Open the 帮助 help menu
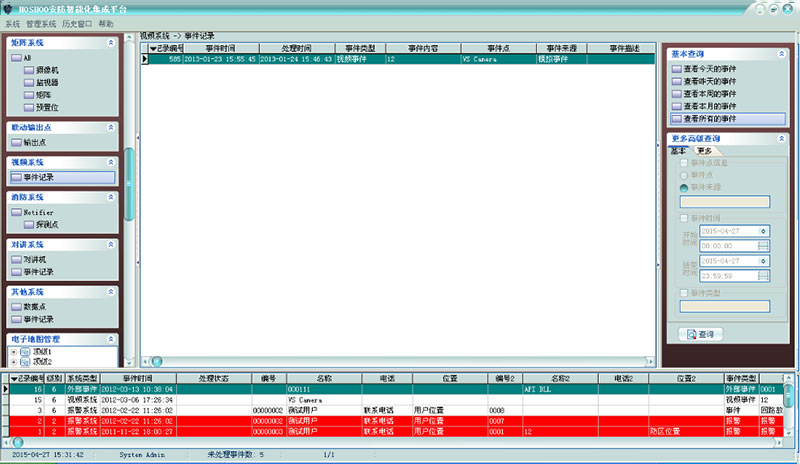Image resolution: width=800 pixels, height=464 pixels. tap(106, 23)
